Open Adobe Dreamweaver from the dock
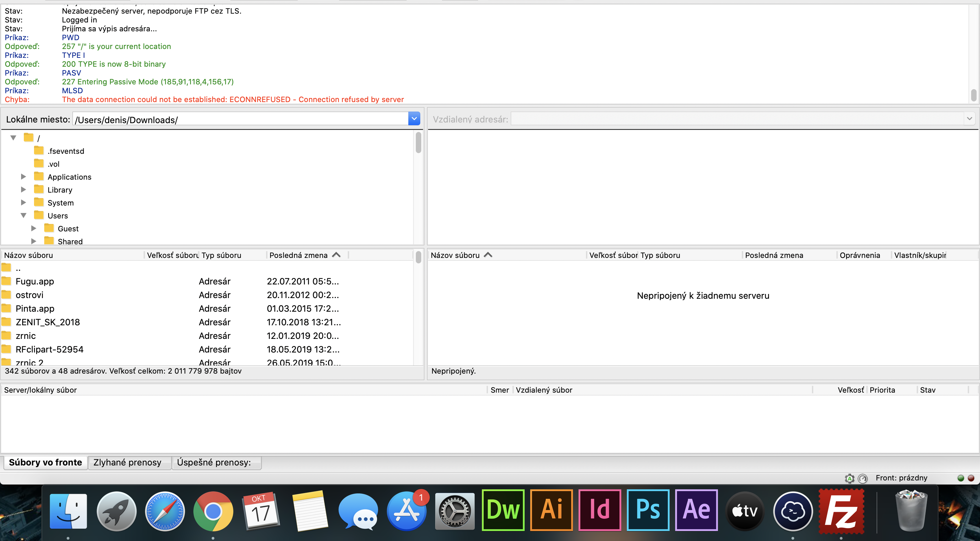Viewport: 980px width, 541px height. point(503,510)
